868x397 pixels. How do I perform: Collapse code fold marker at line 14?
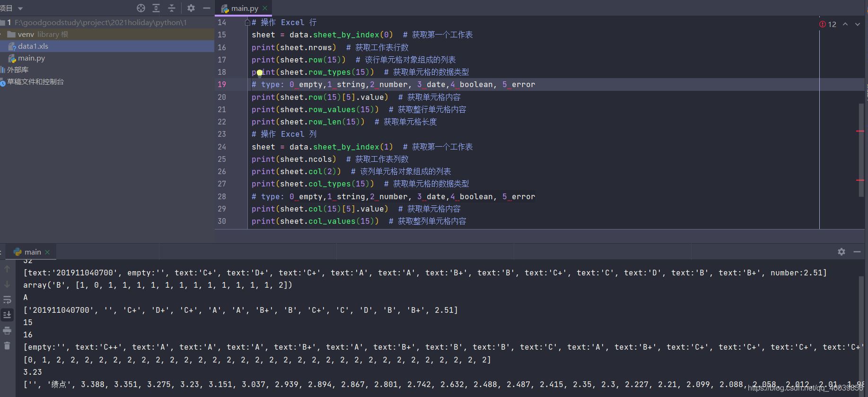[247, 22]
